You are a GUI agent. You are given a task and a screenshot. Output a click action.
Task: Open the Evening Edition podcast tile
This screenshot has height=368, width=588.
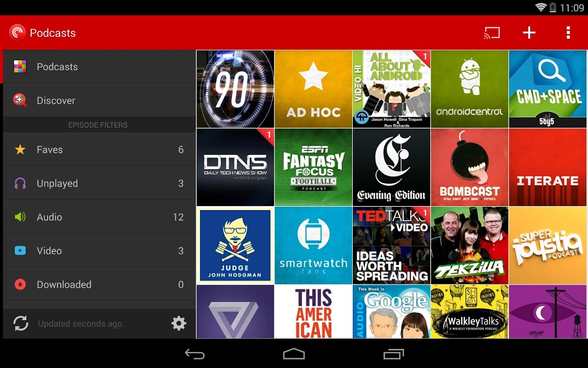392,167
